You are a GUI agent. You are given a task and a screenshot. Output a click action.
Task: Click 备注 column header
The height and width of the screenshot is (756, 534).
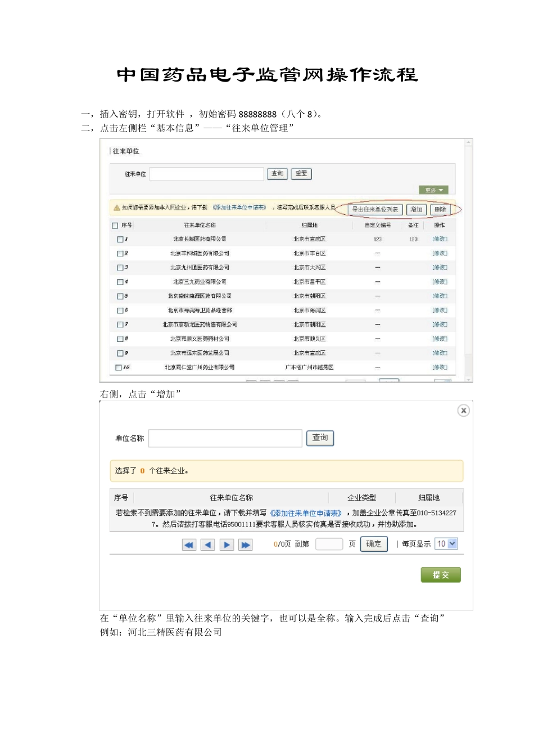413,226
